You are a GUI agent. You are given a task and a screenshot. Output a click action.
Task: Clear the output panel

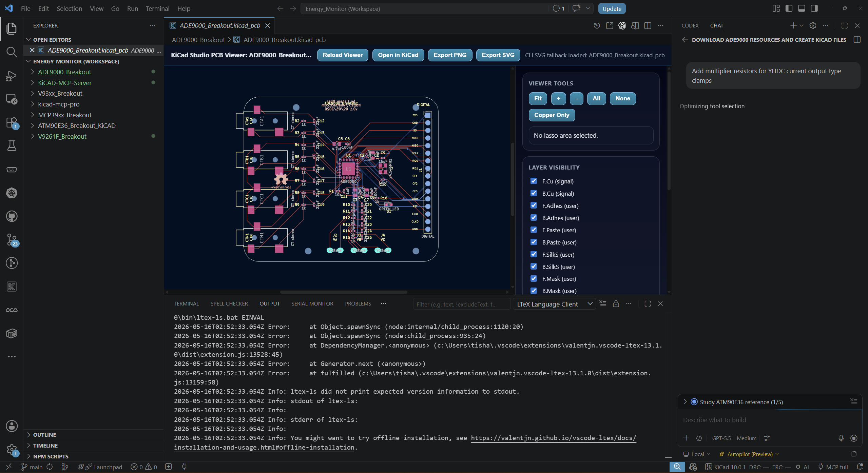coord(603,304)
